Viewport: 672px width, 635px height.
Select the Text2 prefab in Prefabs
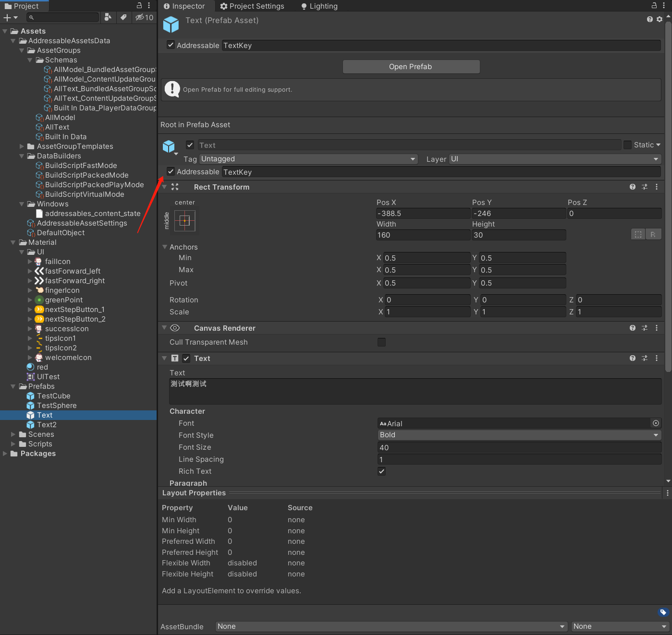47,425
